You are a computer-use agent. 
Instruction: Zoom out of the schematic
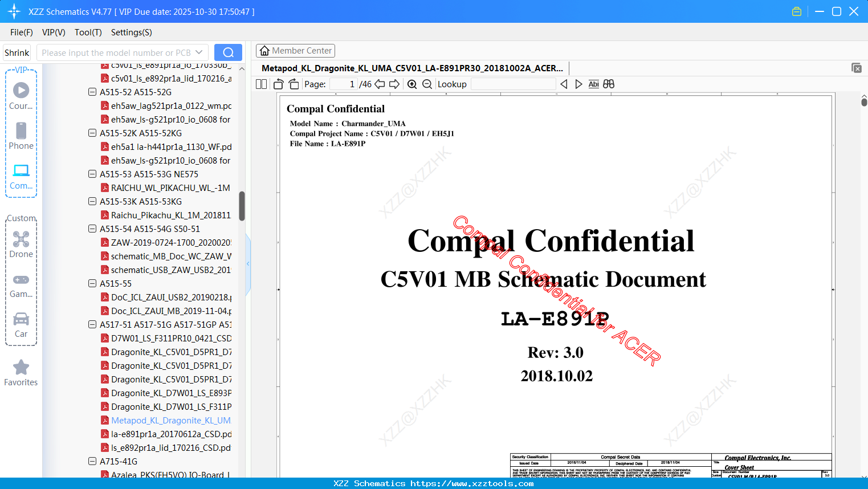[x=427, y=84]
